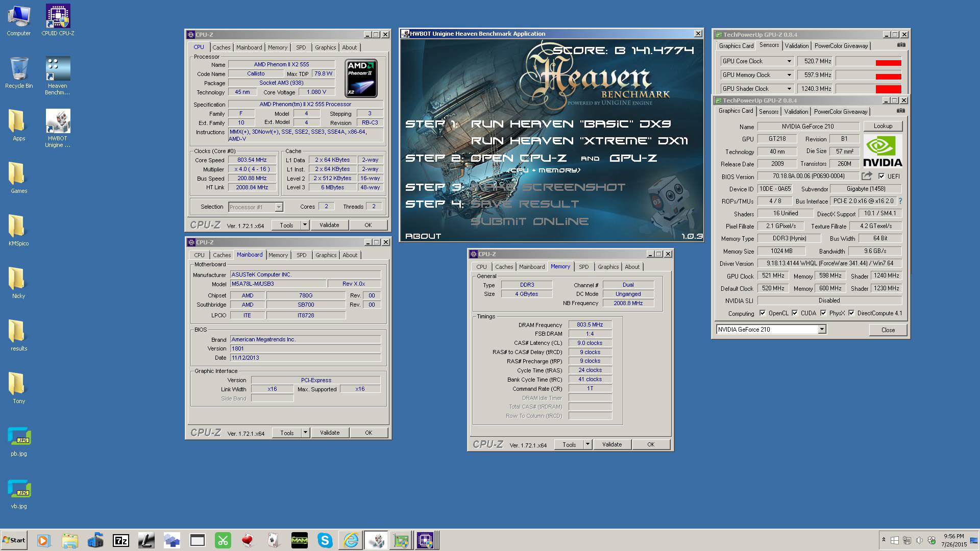Image resolution: width=980 pixels, height=551 pixels.
Task: Open About in the Heaven benchmark window
Action: tap(423, 236)
